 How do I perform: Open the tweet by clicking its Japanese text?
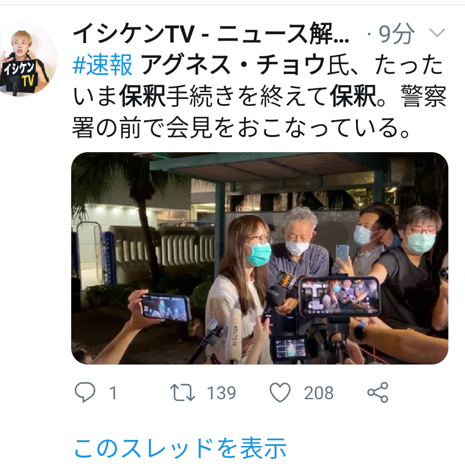(x=259, y=96)
